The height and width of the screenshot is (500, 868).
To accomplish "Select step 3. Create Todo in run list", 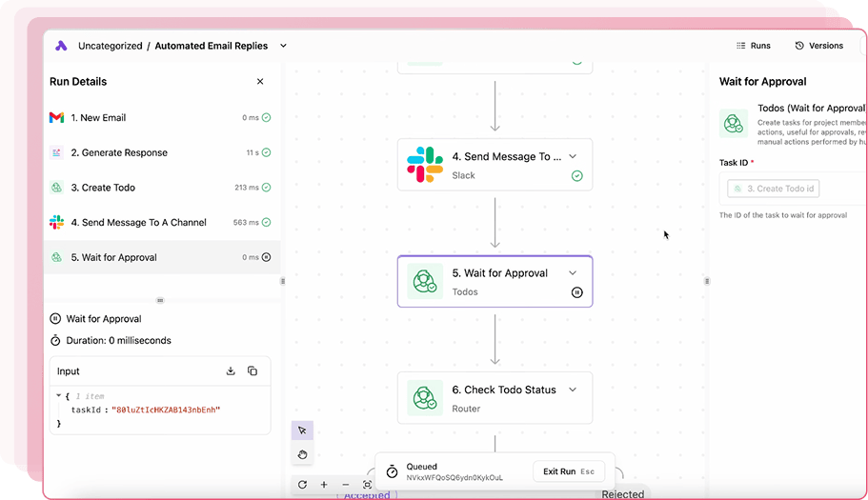I will coord(160,188).
